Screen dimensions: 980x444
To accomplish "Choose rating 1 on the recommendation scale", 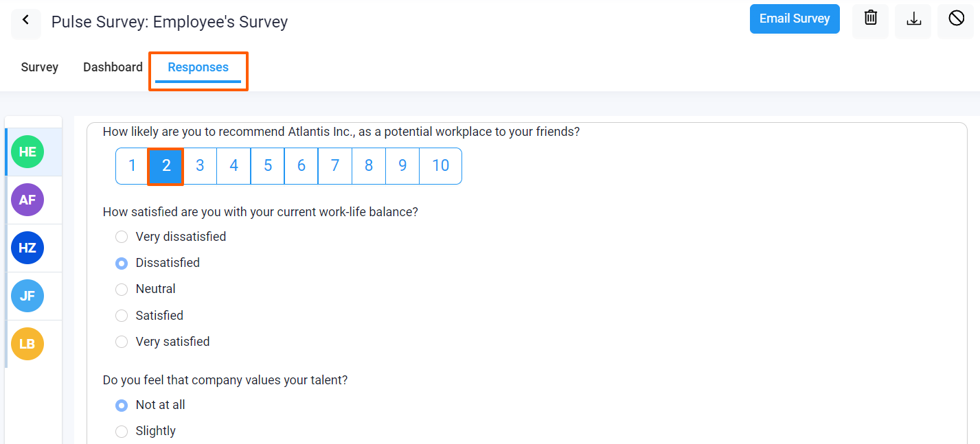I will click(132, 165).
